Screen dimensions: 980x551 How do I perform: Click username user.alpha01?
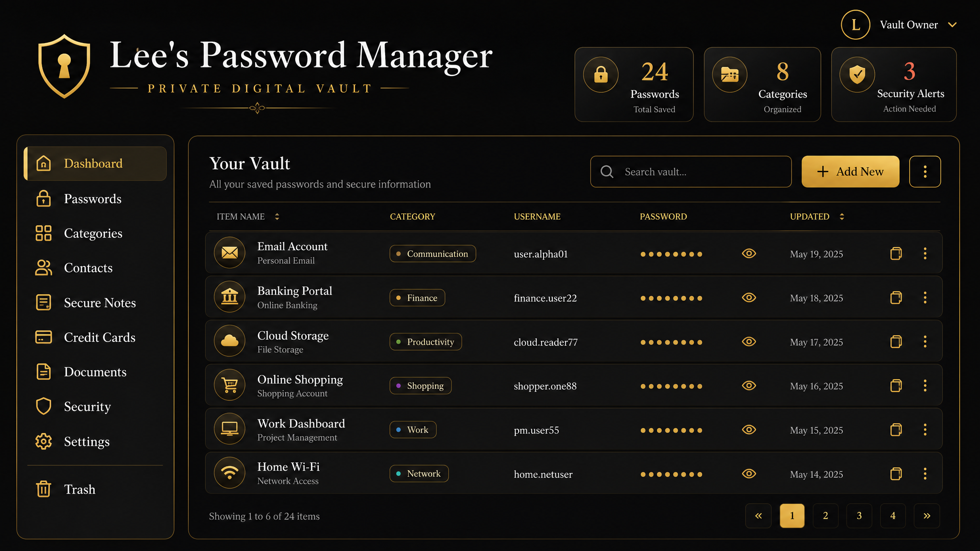541,254
